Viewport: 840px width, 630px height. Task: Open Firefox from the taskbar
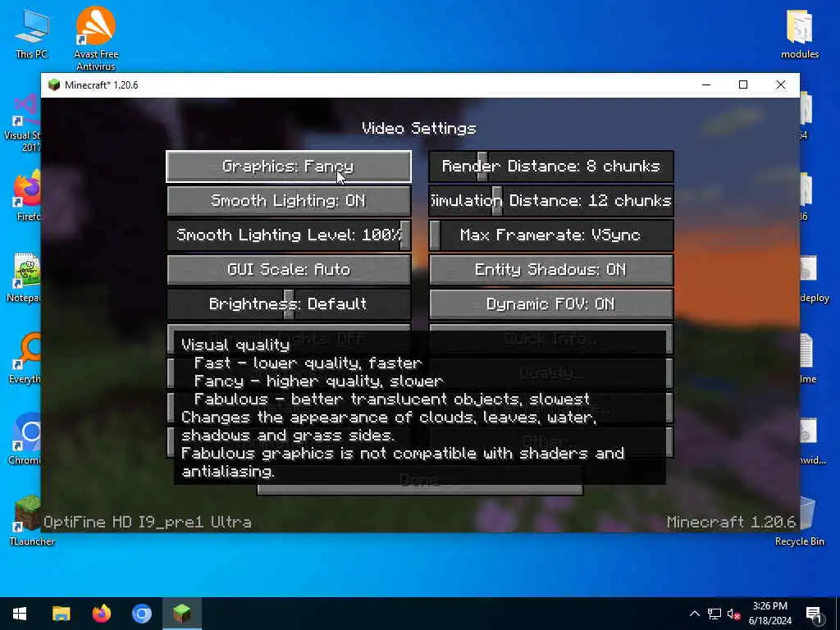101,614
